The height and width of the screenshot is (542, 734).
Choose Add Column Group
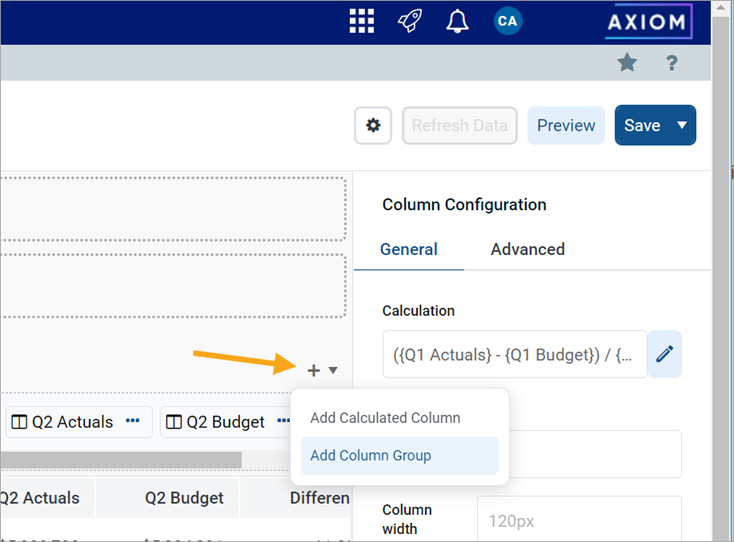[x=371, y=455]
